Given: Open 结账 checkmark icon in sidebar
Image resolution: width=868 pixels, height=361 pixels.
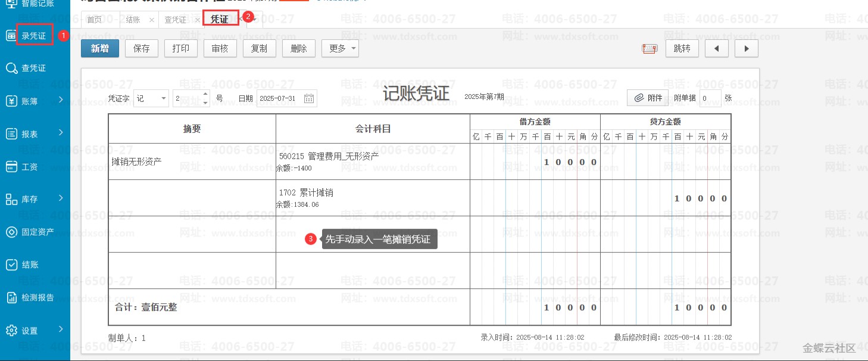Looking at the screenshot, I should pos(11,265).
